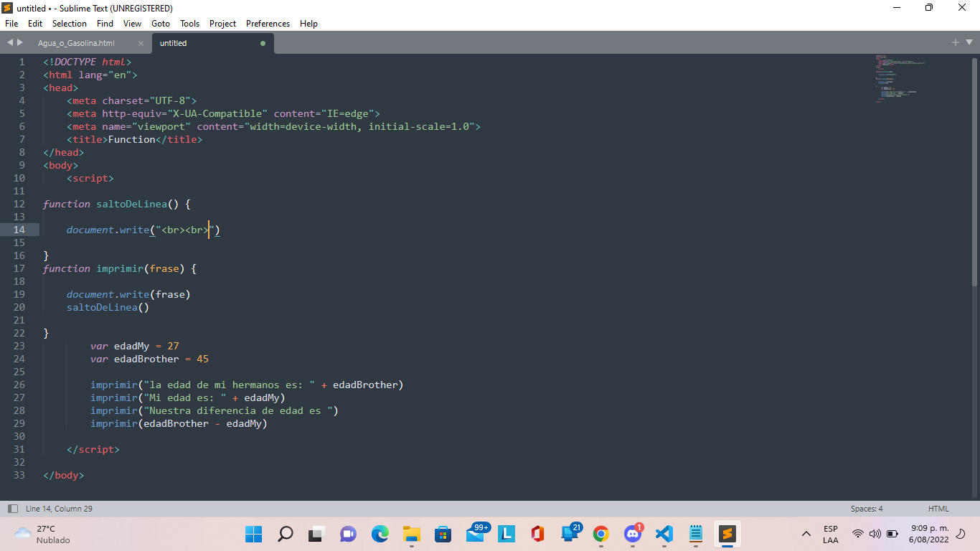
Task: Open the taskbar app with the 21 badge
Action: (x=571, y=533)
